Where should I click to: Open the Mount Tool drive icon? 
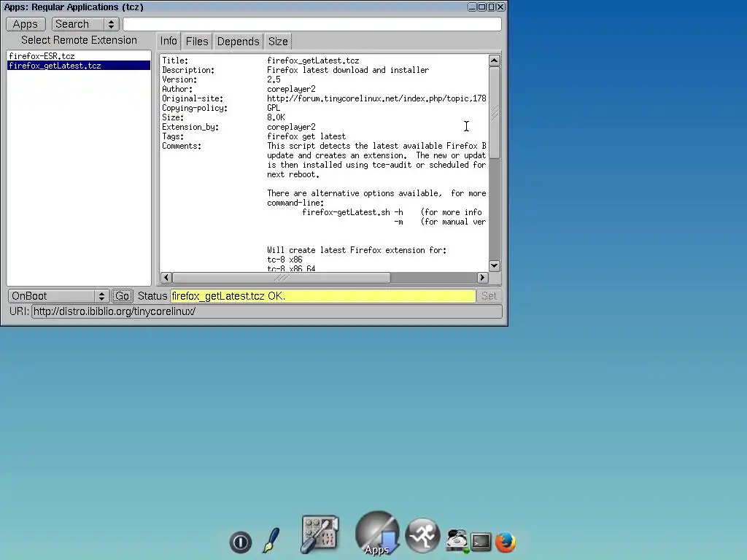457,540
